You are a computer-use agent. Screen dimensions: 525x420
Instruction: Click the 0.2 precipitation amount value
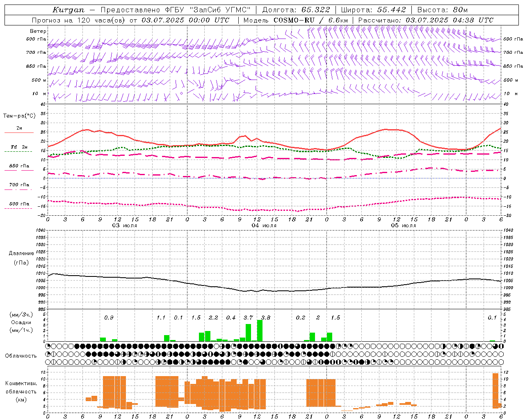pos(301,318)
